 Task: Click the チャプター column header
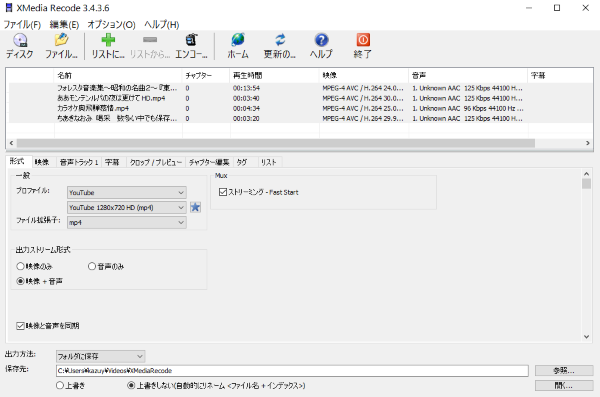pyautogui.click(x=206, y=75)
